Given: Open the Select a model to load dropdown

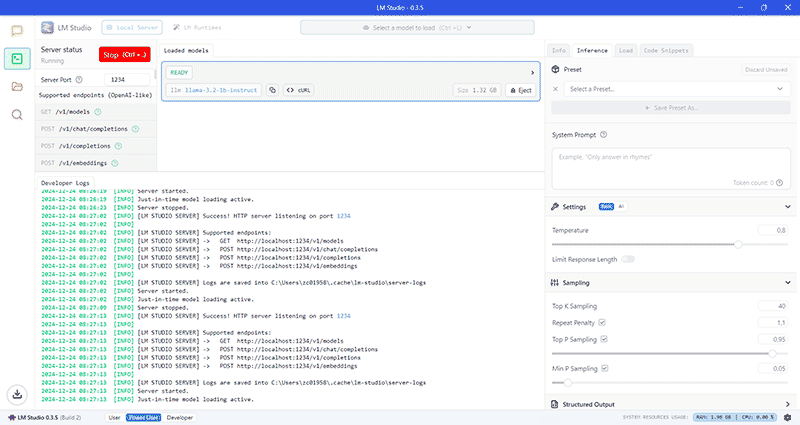Looking at the screenshot, I should pos(417,28).
